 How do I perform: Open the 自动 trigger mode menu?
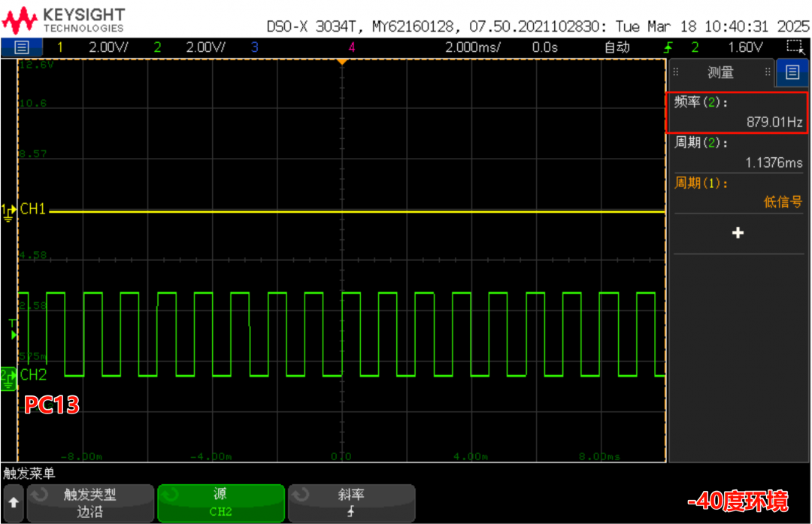tap(617, 47)
